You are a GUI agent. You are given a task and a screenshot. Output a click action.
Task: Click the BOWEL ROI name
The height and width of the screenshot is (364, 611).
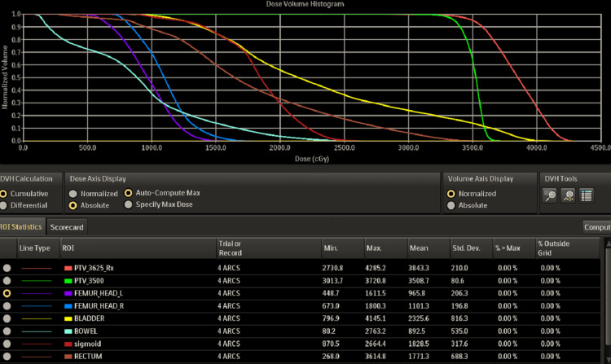point(86,331)
